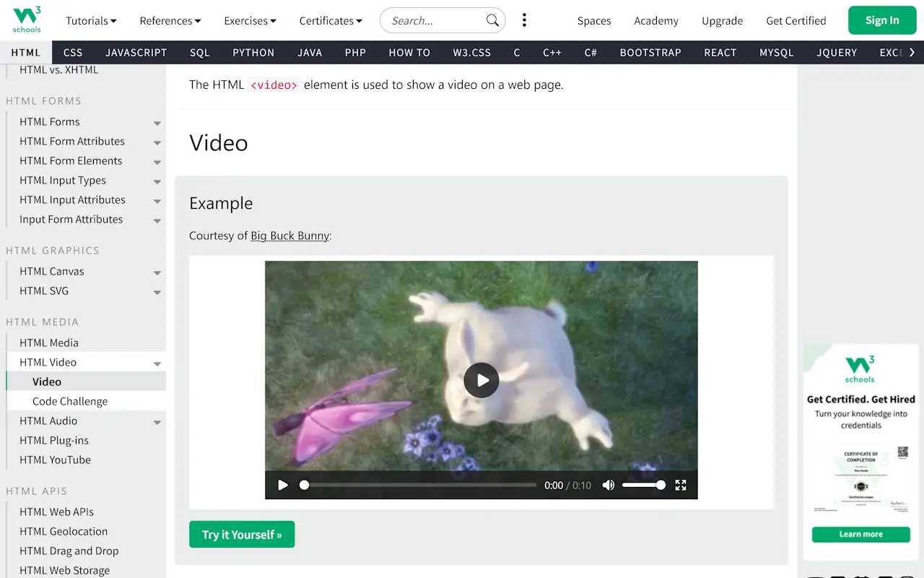Open the References dropdown menu
This screenshot has width=924, height=578.
point(170,20)
